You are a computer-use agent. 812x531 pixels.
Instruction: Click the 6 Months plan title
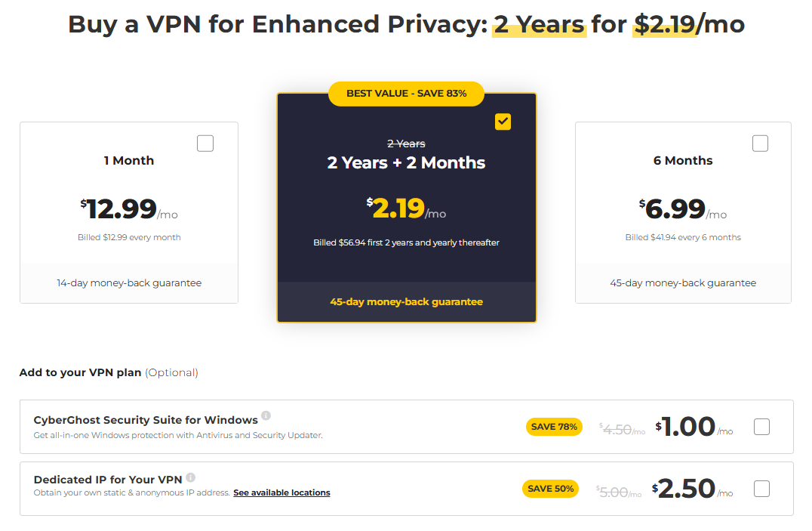(x=683, y=160)
